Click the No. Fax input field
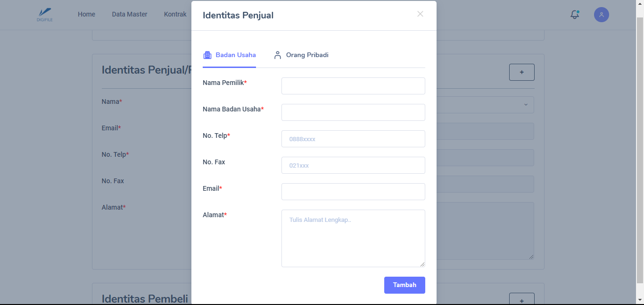Image resolution: width=644 pixels, height=305 pixels. point(353,165)
